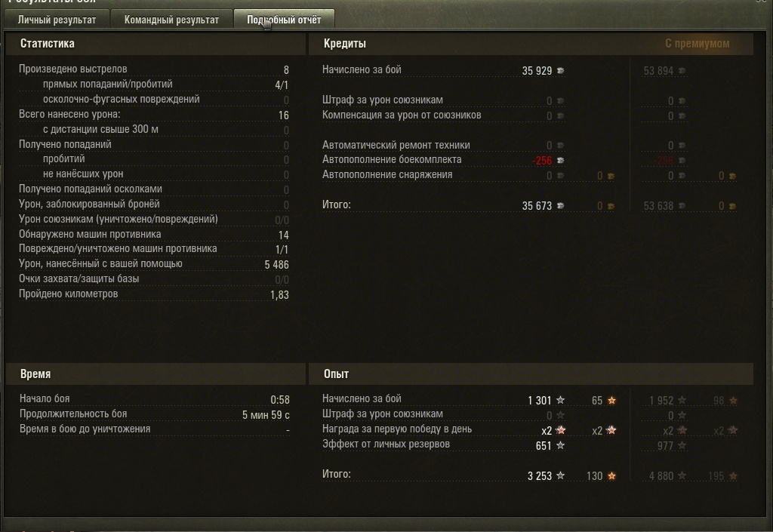
Task: Click Произведено выстрелов row label
Action: coord(73,69)
